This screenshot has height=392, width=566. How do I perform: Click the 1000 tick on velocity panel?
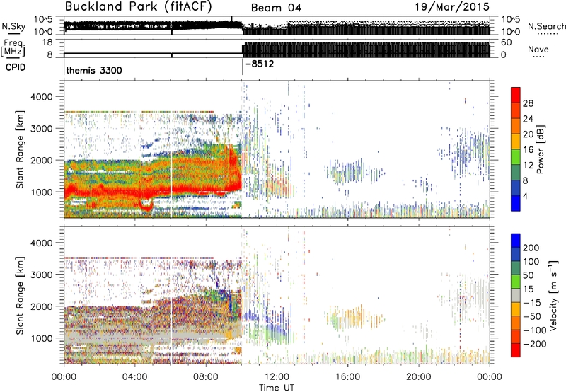pos(41,338)
